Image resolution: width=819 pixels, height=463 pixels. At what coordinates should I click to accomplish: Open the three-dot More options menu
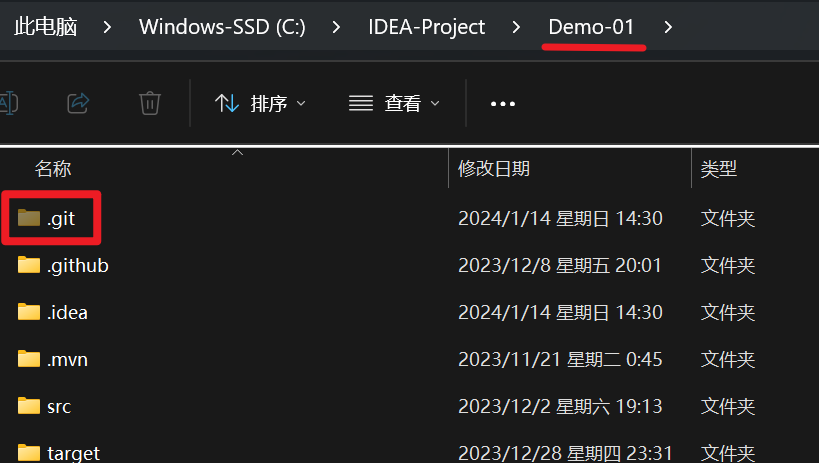502,103
